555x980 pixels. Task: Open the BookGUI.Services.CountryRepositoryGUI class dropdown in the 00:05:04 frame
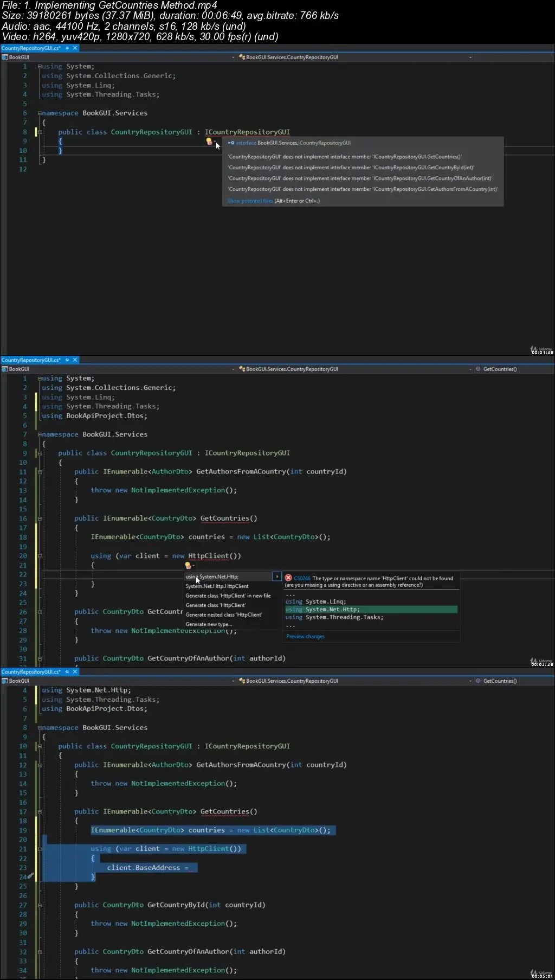click(470, 681)
